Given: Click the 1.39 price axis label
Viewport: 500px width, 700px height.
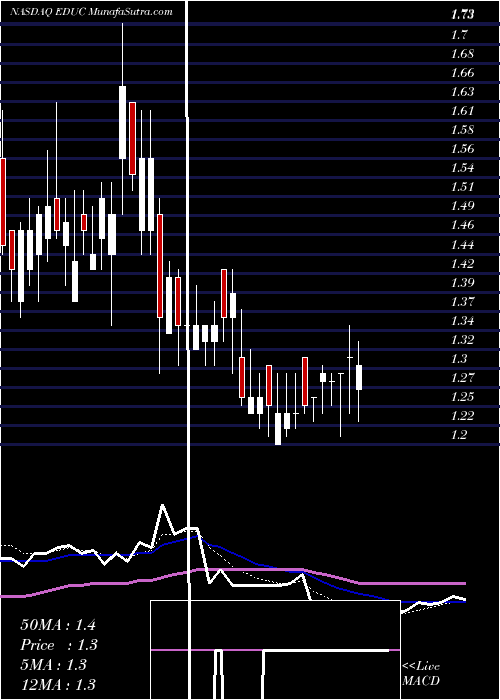Looking at the screenshot, I should point(462,282).
